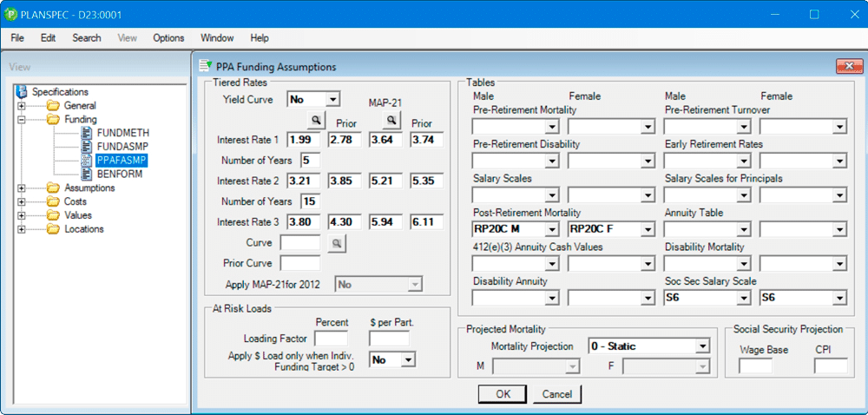Close the PPA Funding Assumptions dialog
Screen dimensions: 868x415
[849, 66]
